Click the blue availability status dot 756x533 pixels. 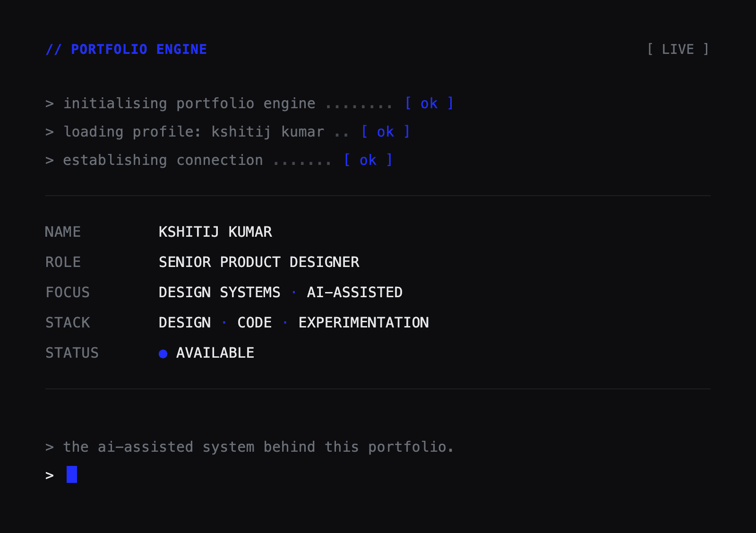click(163, 354)
